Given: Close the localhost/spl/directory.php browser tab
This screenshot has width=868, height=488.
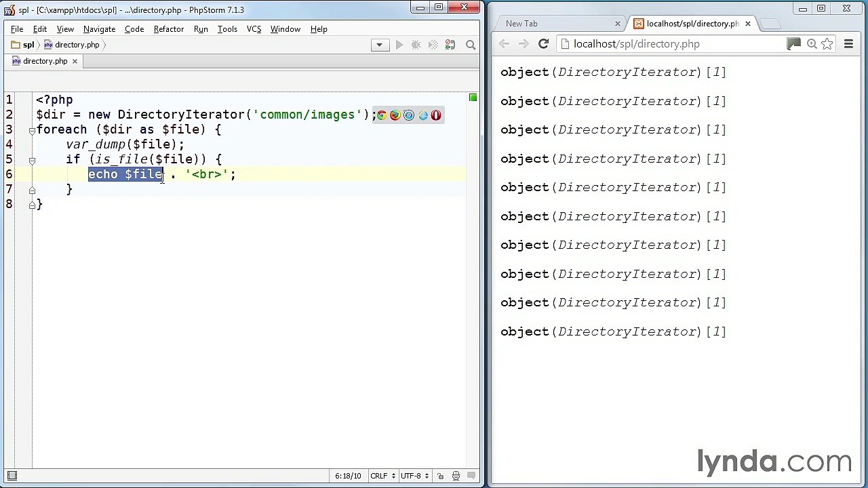Looking at the screenshot, I should (747, 24).
